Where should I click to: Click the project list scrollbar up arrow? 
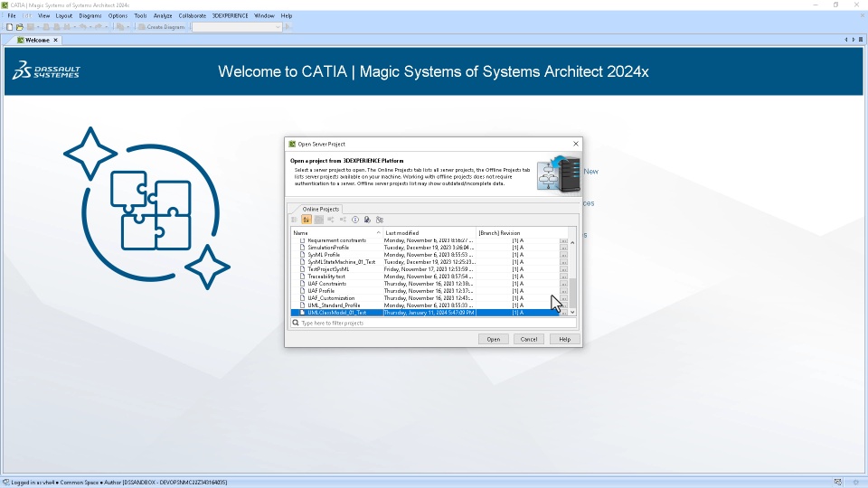(x=572, y=242)
